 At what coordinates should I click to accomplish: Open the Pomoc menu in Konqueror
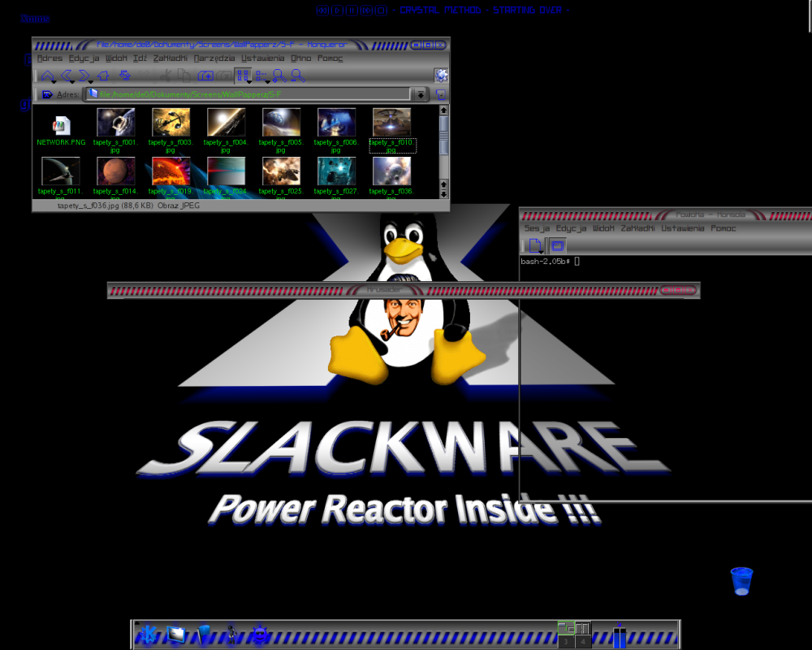point(330,58)
